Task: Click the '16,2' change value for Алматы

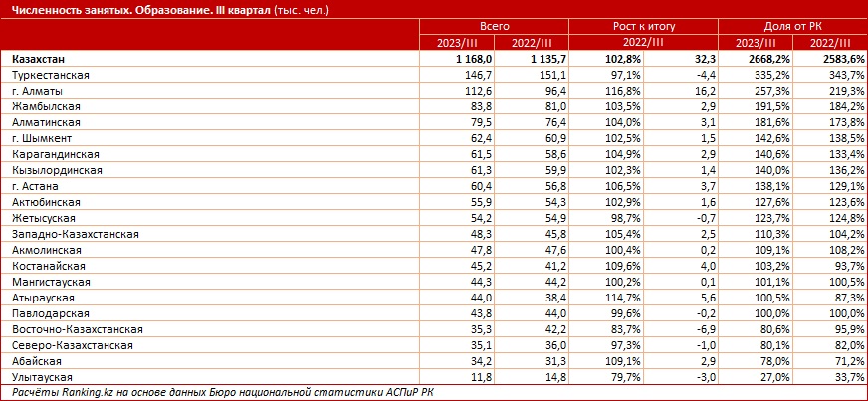Action: (x=706, y=91)
